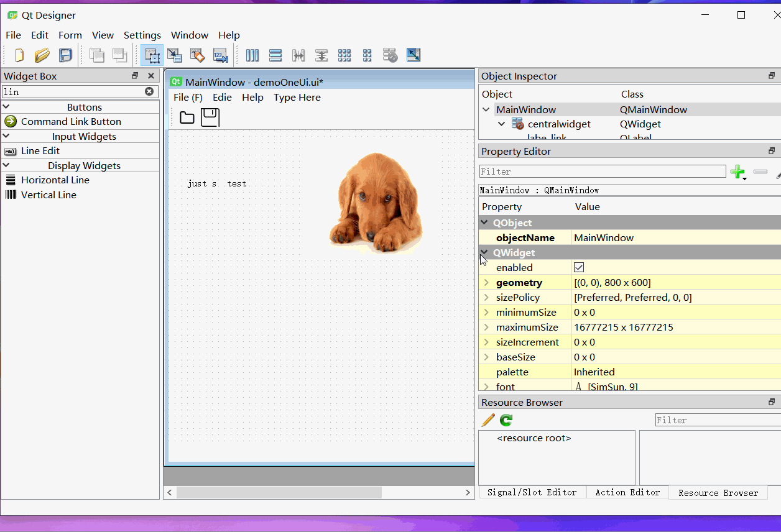Viewport: 781px width, 532px height.
Task: Open the View menu
Action: (x=103, y=35)
